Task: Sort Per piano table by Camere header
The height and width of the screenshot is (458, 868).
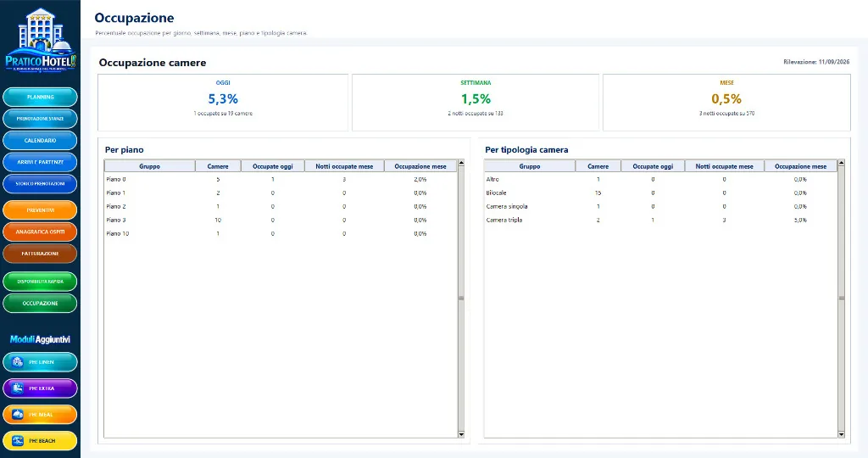Action: (218, 166)
